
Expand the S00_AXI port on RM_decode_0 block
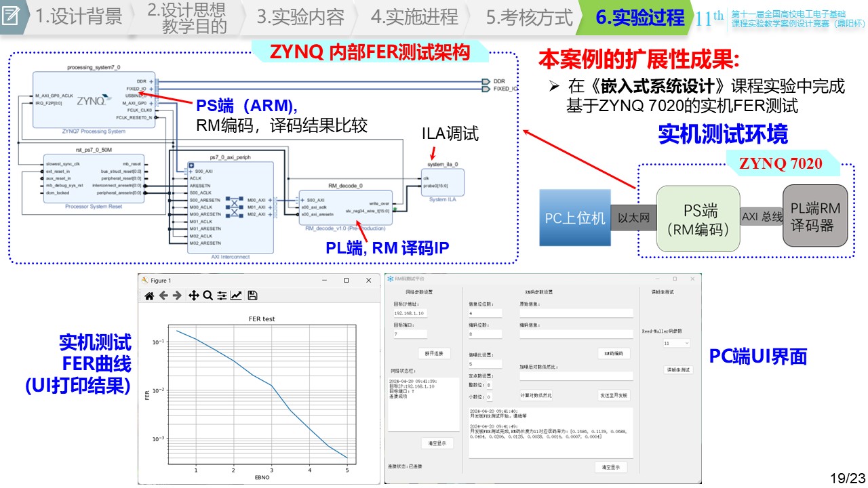pyautogui.click(x=300, y=201)
